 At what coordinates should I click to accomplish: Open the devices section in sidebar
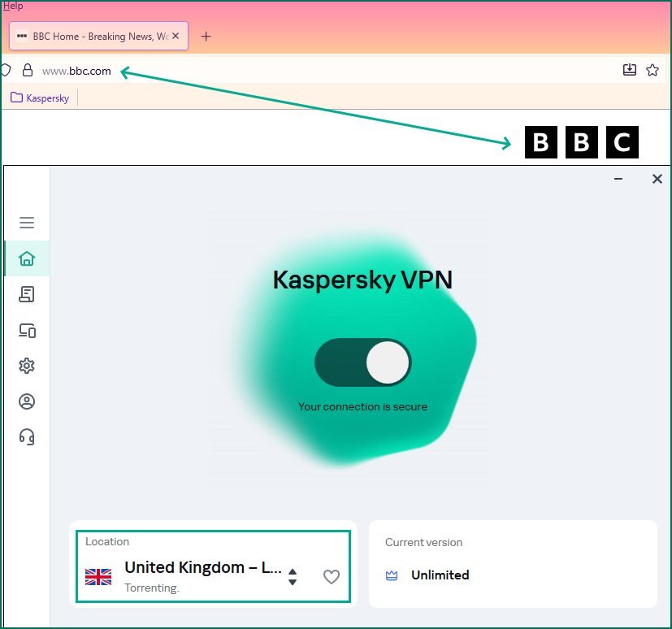click(27, 331)
